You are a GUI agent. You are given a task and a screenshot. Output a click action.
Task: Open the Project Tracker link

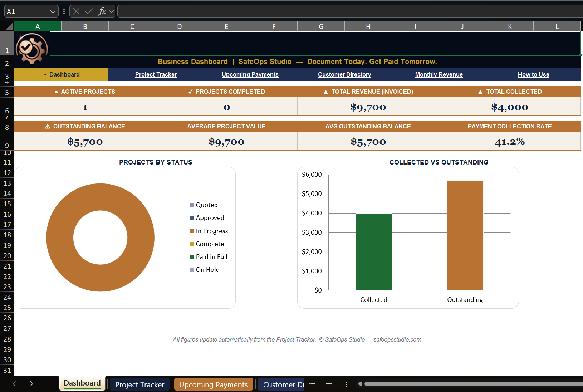coord(156,74)
